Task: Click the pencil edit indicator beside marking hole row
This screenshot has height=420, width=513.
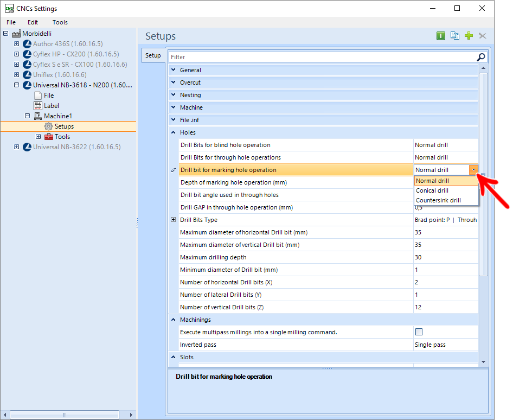Action: (x=174, y=170)
